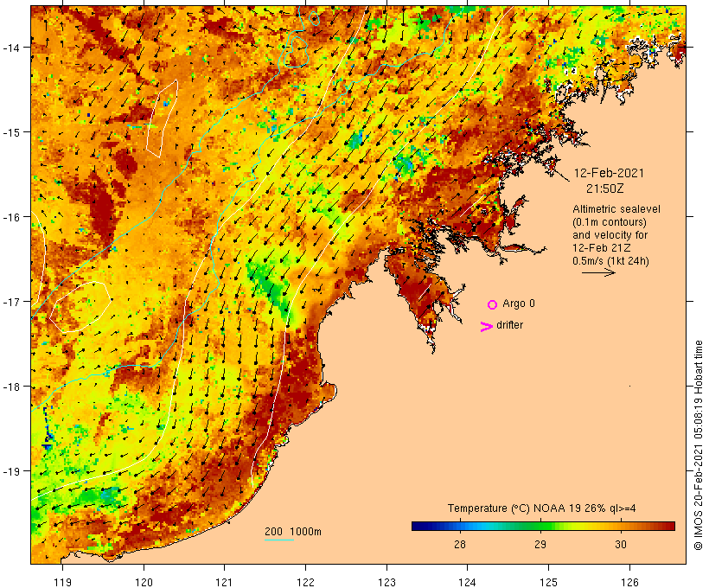Click the 126 longitude axis label
The width and height of the screenshot is (709, 588).
(629, 582)
